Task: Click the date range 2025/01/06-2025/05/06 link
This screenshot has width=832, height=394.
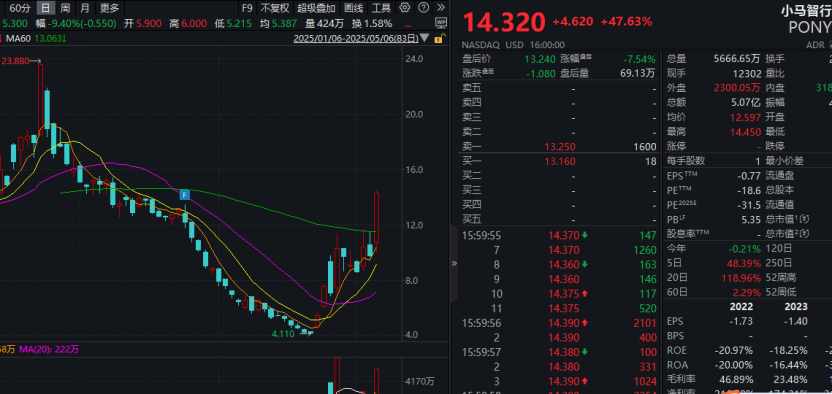Action: coord(357,39)
